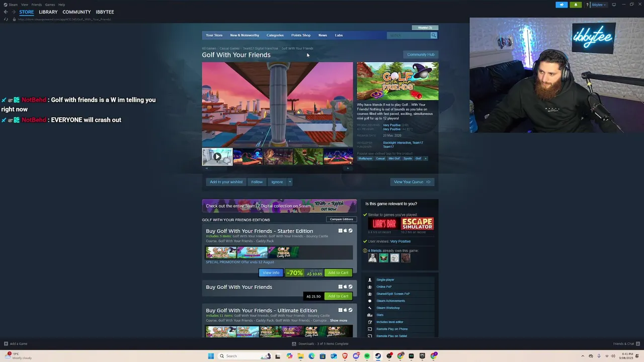Open Brave browser from the taskbar
The image size is (644, 362).
pyautogui.click(x=345, y=356)
